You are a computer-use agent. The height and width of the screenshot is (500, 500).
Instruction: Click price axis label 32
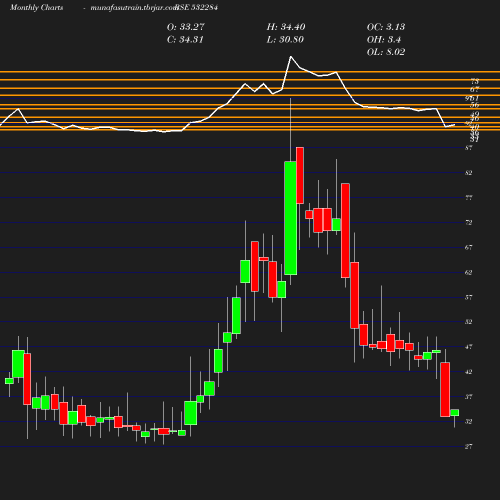[x=469, y=422]
